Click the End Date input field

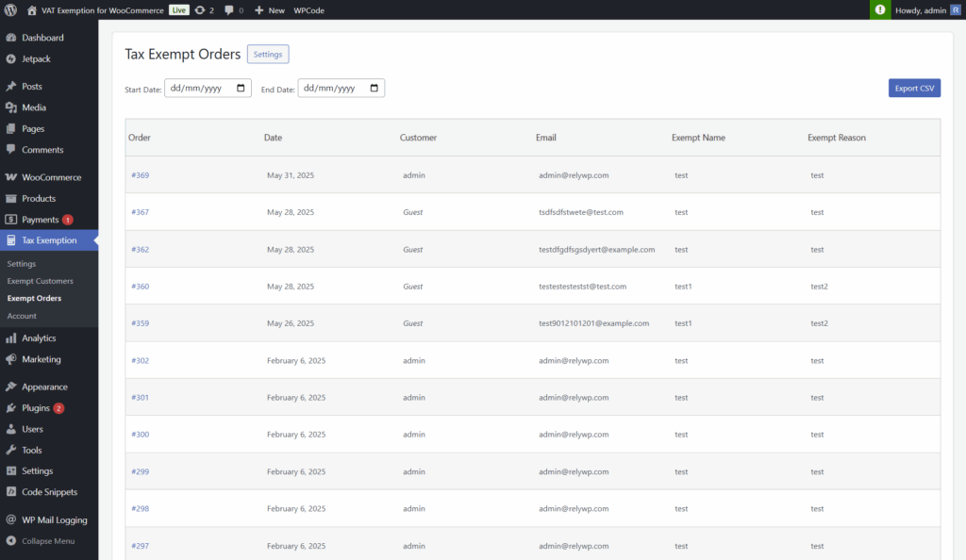pyautogui.click(x=341, y=88)
